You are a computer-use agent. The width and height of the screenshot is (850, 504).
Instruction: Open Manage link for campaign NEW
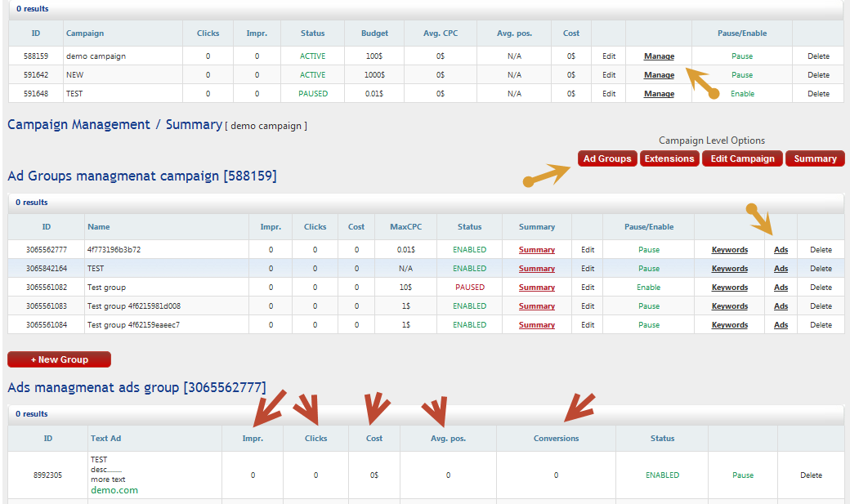[x=659, y=75]
